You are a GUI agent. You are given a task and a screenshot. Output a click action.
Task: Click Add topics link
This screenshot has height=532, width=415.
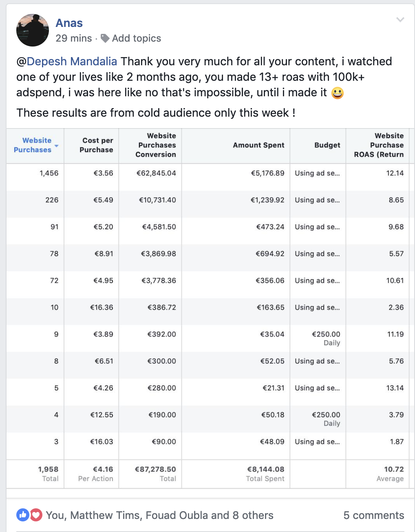[137, 38]
